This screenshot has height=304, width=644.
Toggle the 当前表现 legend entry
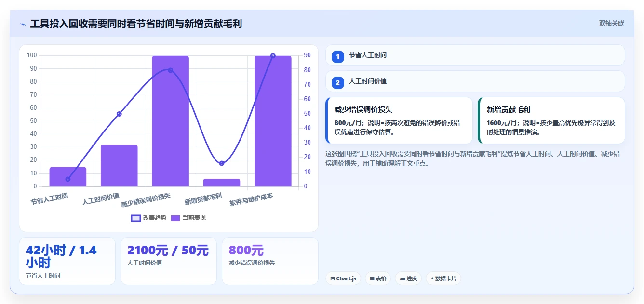(188, 218)
